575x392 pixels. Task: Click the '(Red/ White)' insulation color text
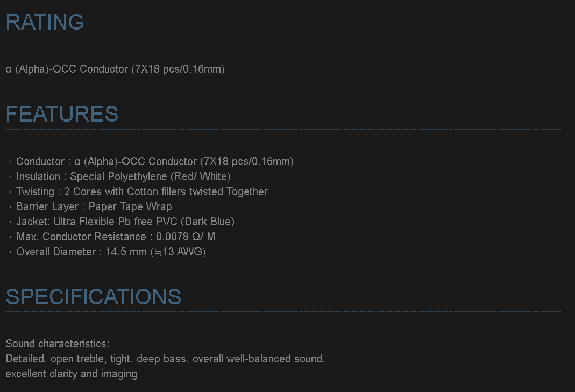coord(201,176)
